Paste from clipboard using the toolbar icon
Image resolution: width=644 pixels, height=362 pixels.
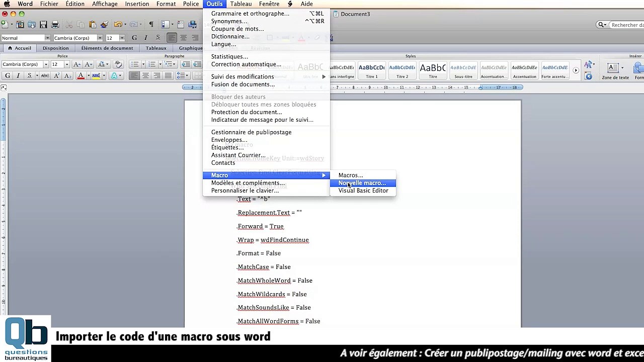click(x=93, y=24)
